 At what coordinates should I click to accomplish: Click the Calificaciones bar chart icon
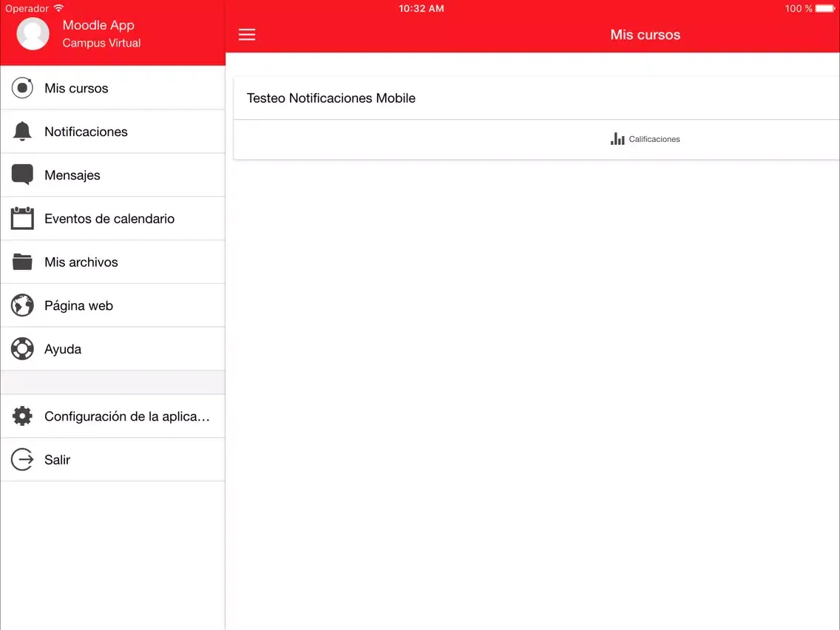(x=617, y=139)
